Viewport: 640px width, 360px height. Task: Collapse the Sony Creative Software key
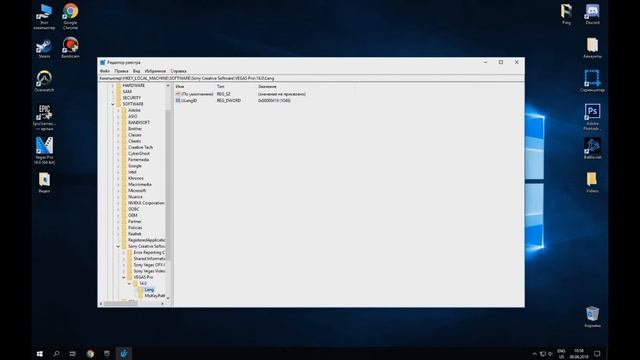click(x=118, y=247)
